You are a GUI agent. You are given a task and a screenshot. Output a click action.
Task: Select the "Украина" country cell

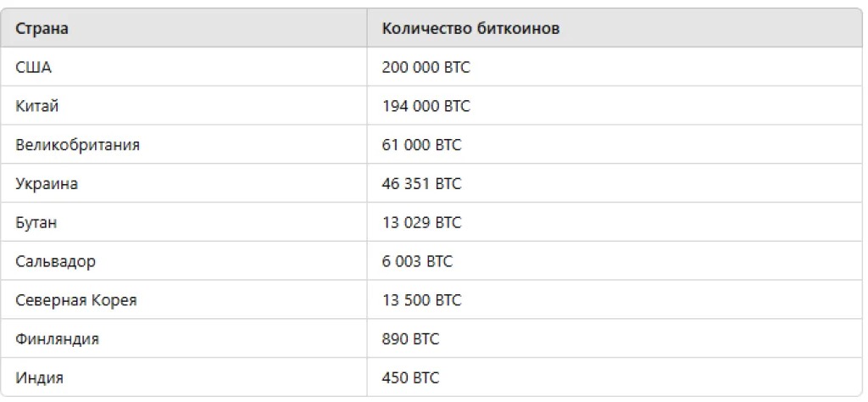(47, 184)
